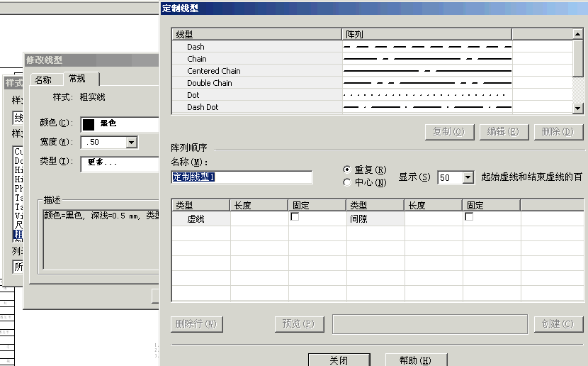The width and height of the screenshot is (588, 366).
Task: Click the 描述 text box in 修改线型
Action: click(101, 238)
